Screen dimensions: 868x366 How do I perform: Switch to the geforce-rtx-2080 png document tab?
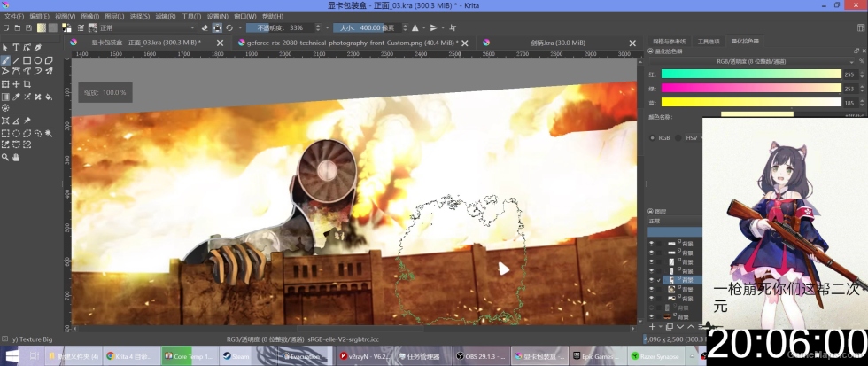click(353, 43)
